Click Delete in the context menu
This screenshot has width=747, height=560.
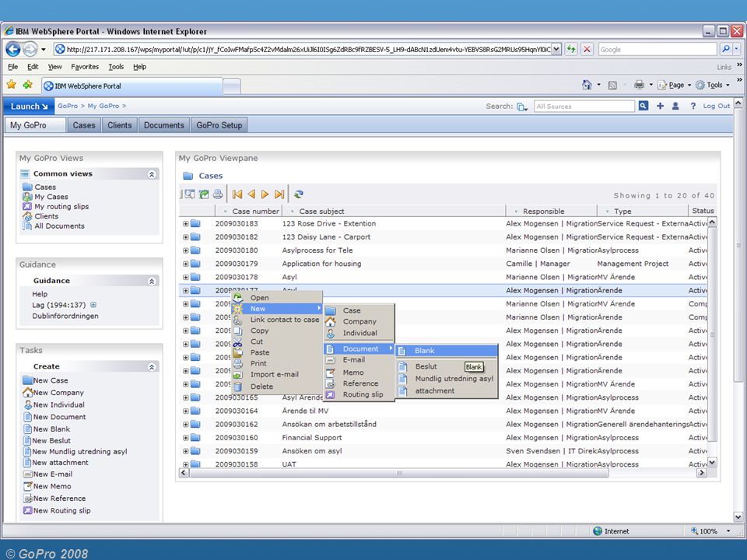point(261,387)
